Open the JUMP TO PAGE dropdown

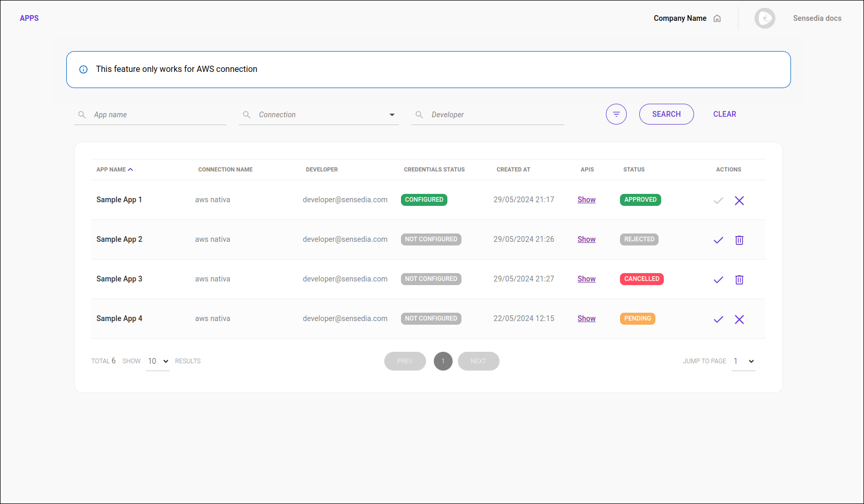click(743, 361)
